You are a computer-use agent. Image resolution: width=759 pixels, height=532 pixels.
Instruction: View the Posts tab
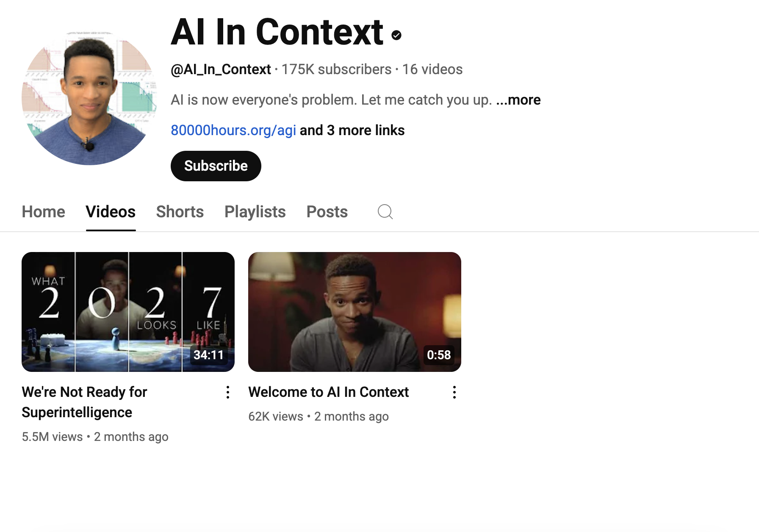point(327,212)
